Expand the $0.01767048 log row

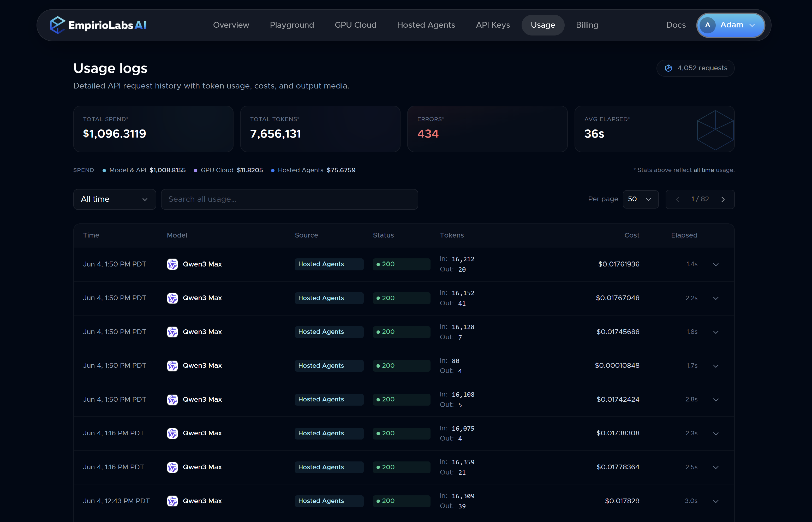(x=716, y=298)
